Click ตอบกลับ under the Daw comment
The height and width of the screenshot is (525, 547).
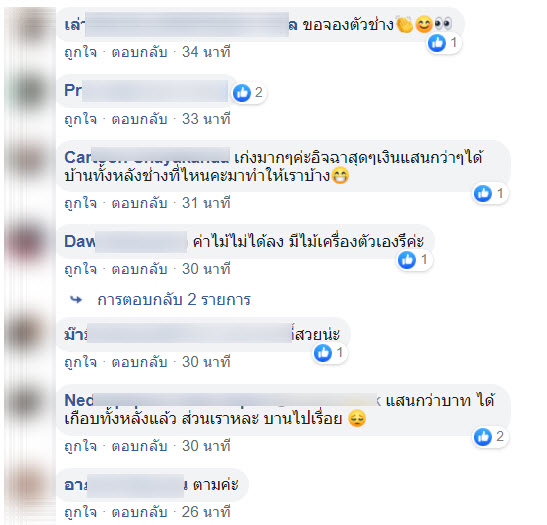[139, 269]
